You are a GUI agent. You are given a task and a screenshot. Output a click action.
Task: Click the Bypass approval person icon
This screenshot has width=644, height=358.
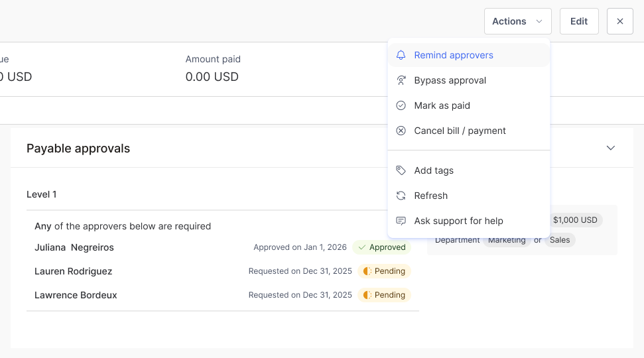coord(401,81)
